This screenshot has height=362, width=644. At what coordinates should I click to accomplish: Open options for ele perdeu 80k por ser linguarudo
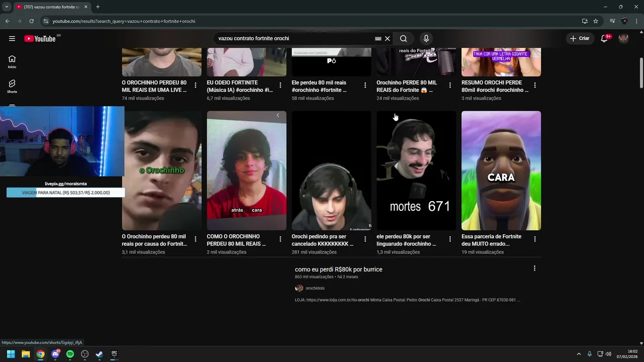450,239
